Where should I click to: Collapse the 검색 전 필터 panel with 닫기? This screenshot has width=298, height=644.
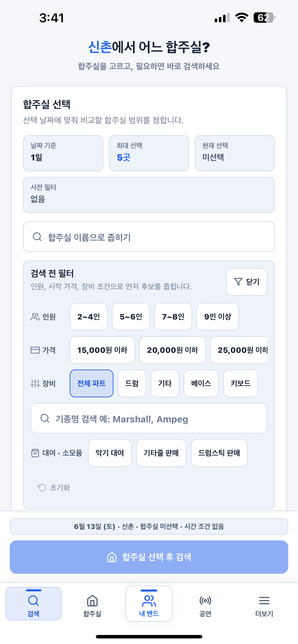point(246,282)
